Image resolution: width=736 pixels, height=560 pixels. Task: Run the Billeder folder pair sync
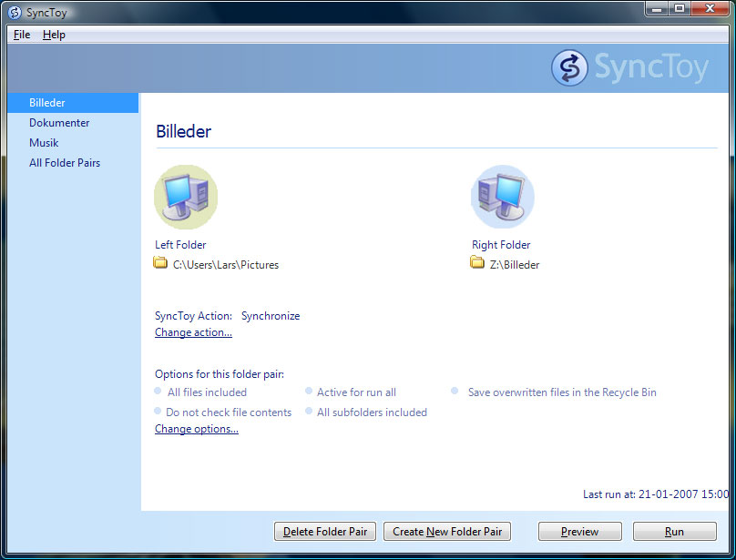click(x=674, y=532)
